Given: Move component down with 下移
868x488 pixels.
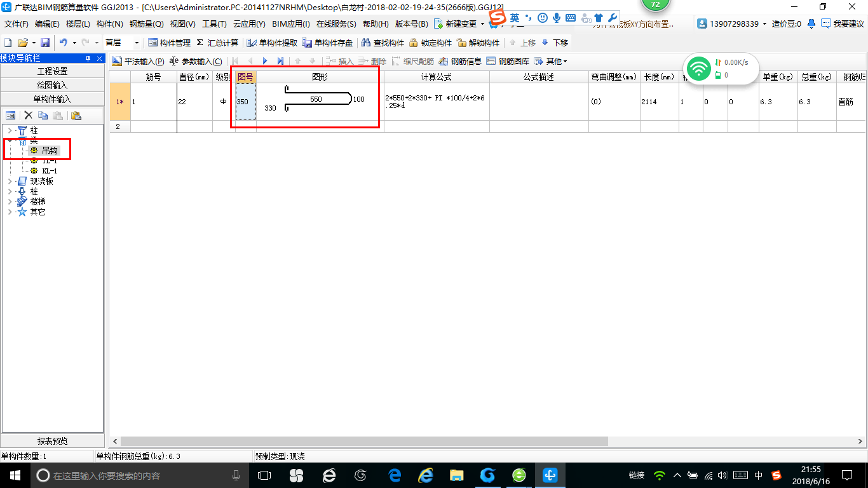Looking at the screenshot, I should point(555,43).
